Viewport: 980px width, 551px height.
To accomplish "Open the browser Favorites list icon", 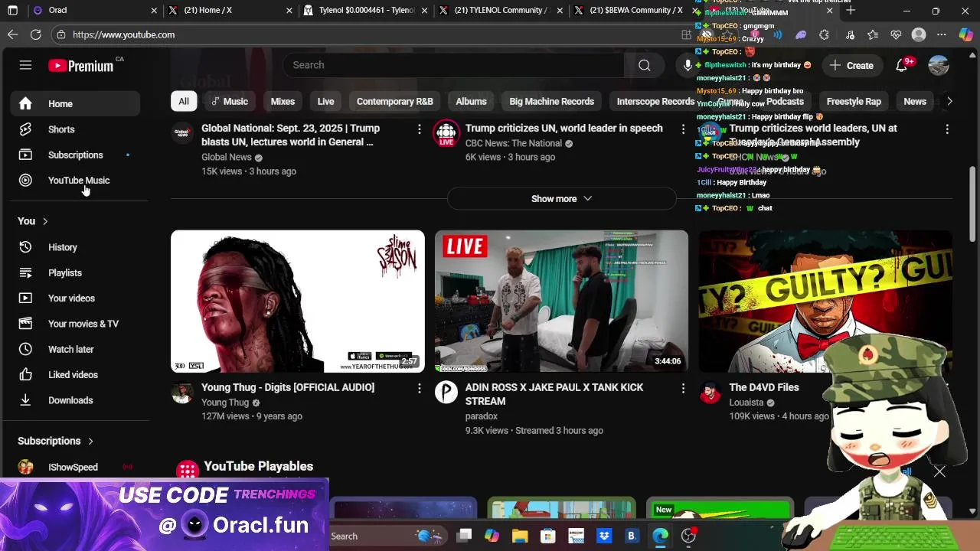I will point(874,34).
